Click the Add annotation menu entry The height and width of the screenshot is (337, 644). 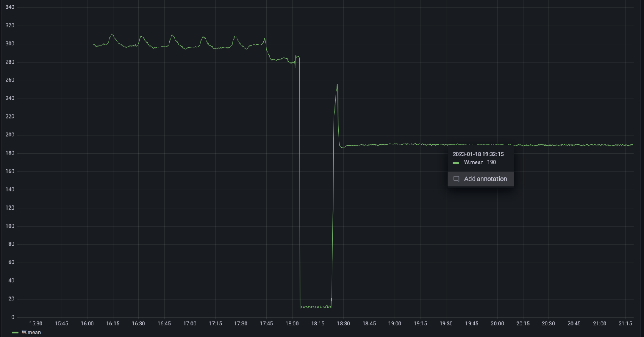click(x=481, y=179)
